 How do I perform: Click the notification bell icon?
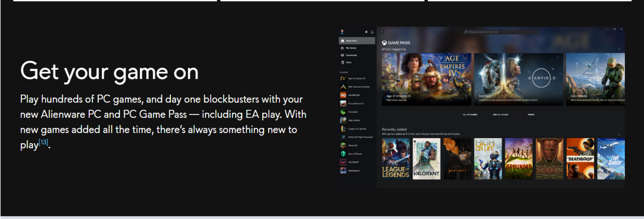372,32
